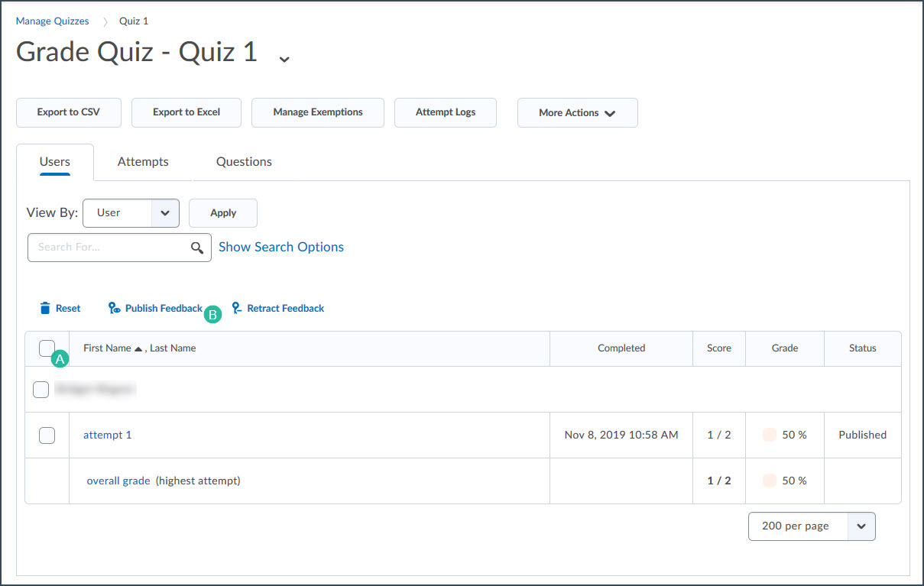The height and width of the screenshot is (586, 924).
Task: Toggle the select-all checkbox in table header
Action: pyautogui.click(x=47, y=348)
